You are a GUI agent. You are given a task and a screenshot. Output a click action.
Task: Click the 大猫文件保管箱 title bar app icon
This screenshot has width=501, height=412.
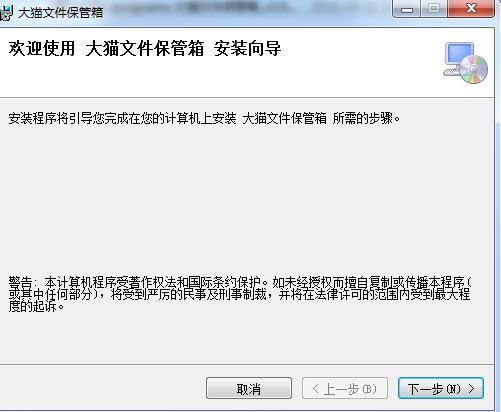(x=6, y=13)
